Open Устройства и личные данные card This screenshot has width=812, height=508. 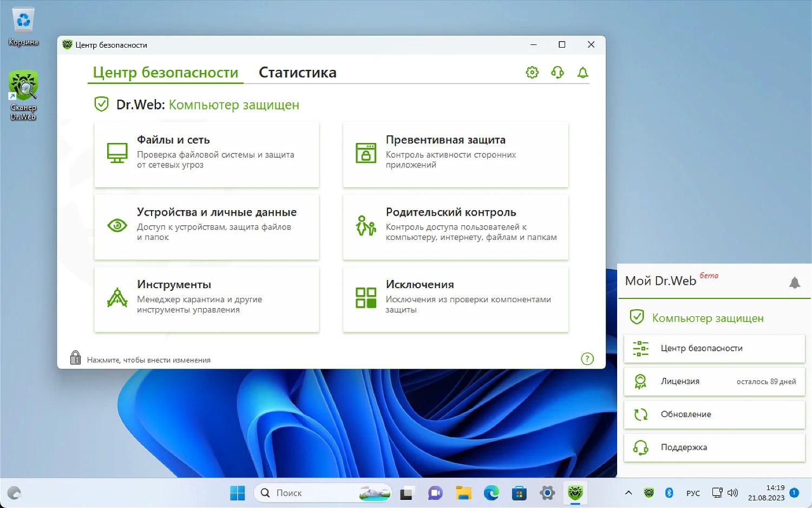pyautogui.click(x=207, y=227)
